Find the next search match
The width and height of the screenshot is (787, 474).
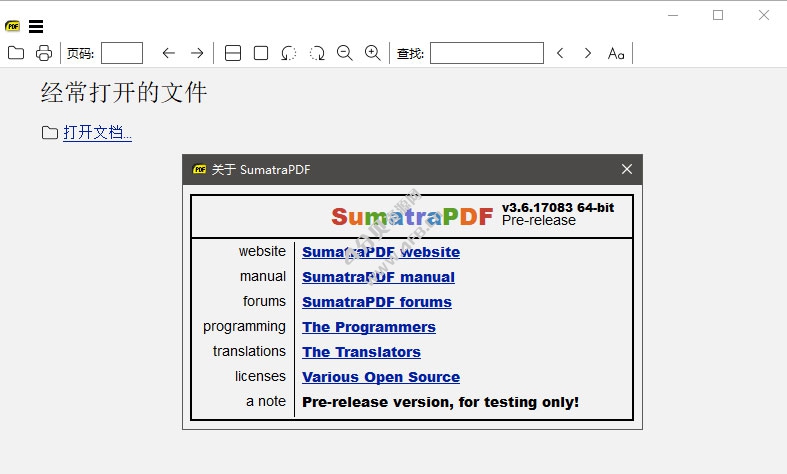588,53
